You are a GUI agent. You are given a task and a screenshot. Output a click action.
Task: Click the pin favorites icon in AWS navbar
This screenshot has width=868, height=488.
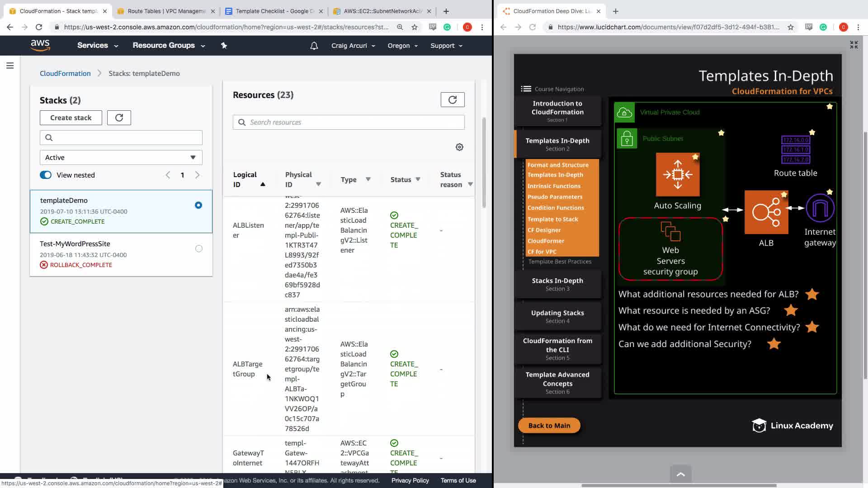pos(224,46)
